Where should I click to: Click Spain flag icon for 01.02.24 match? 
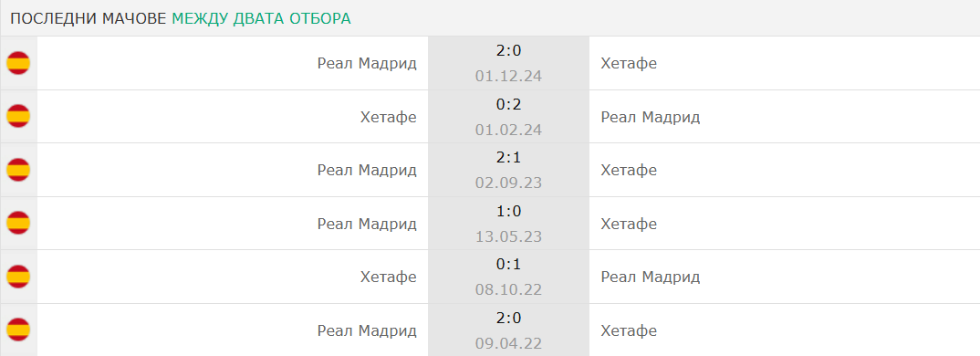pyautogui.click(x=18, y=116)
